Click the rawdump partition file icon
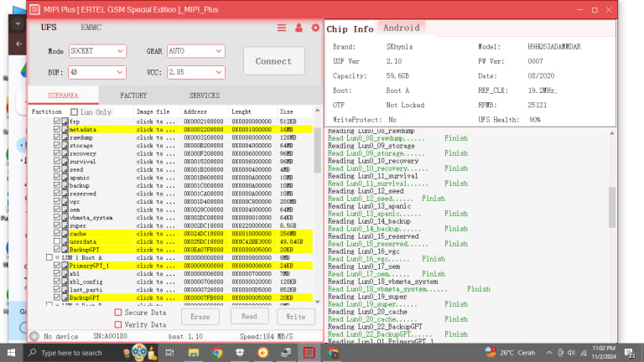The width and height of the screenshot is (644, 362). click(x=65, y=137)
